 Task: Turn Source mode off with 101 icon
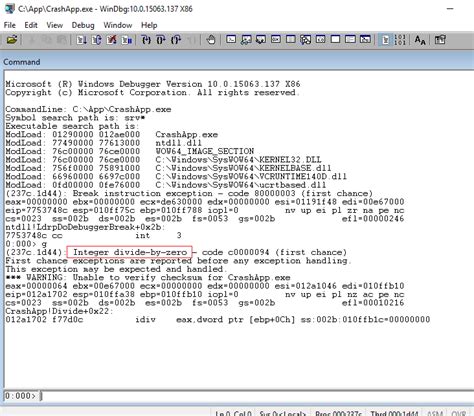(400, 40)
